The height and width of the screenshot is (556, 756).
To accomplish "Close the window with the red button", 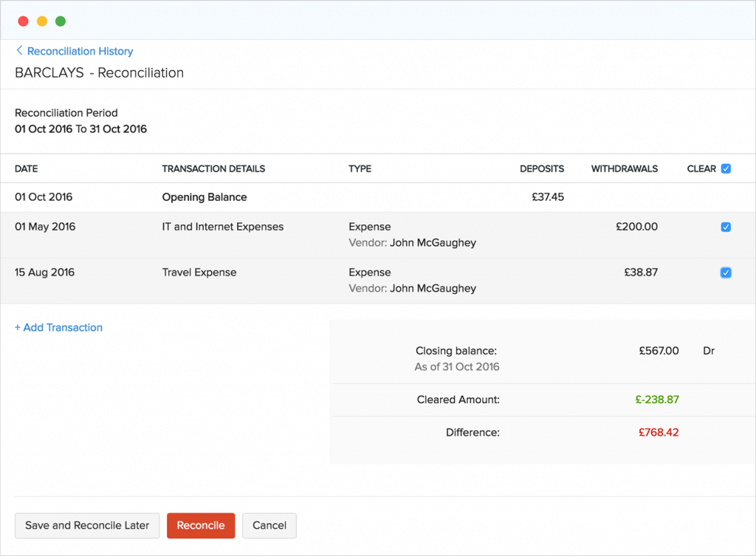I will (x=23, y=21).
